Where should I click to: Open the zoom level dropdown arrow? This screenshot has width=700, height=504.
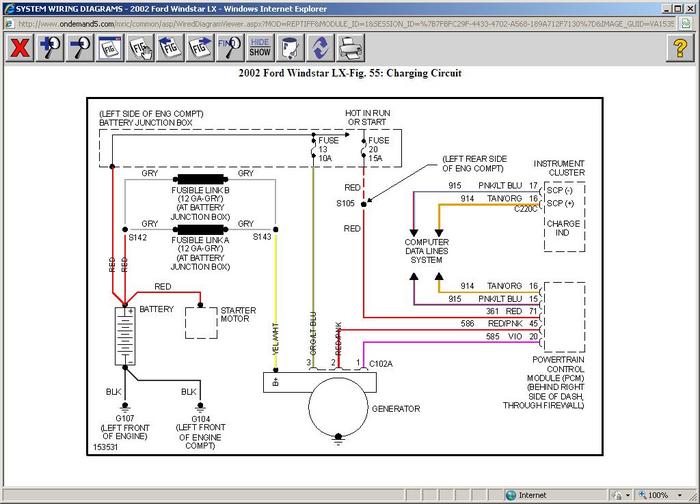tap(680, 495)
